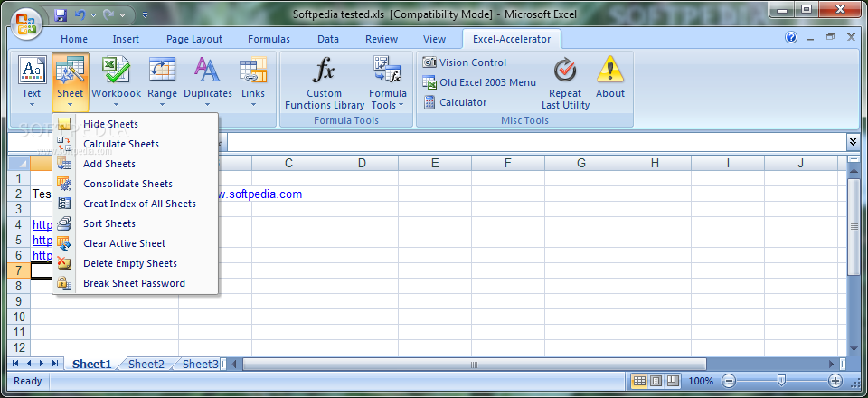
Task: Select Sheet1 tab
Action: point(92,364)
